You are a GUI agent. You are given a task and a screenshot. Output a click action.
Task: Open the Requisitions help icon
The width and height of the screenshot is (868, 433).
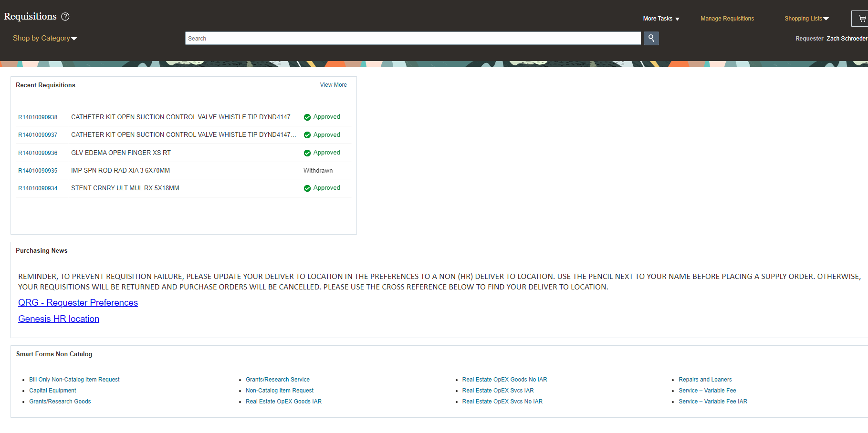pyautogui.click(x=65, y=16)
